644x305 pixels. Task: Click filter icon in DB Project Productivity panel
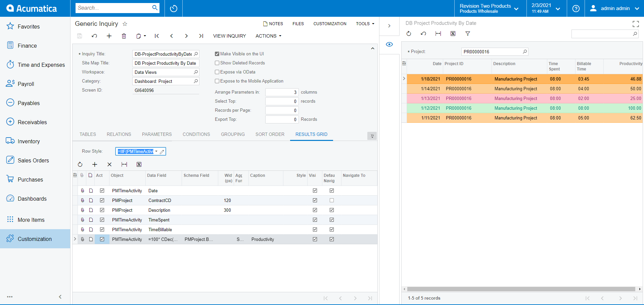[468, 34]
